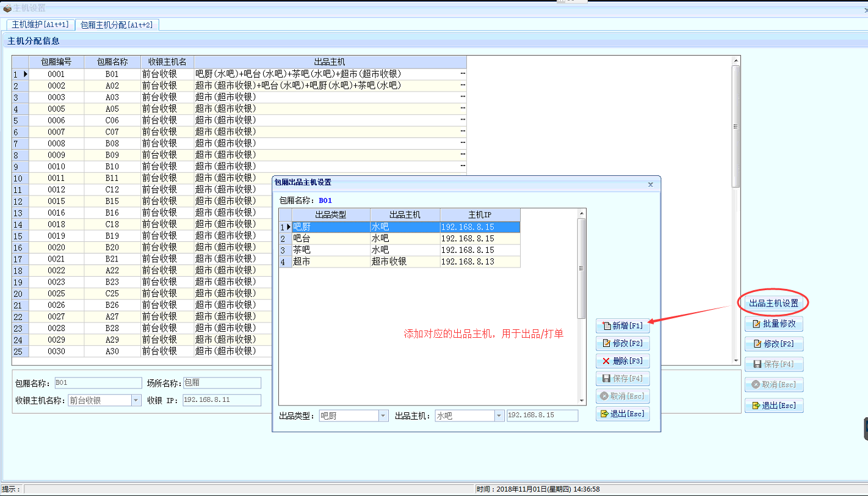Image resolution: width=868 pixels, height=496 pixels.
Task: Click the dialog's 保存[F4] button
Action: point(622,379)
